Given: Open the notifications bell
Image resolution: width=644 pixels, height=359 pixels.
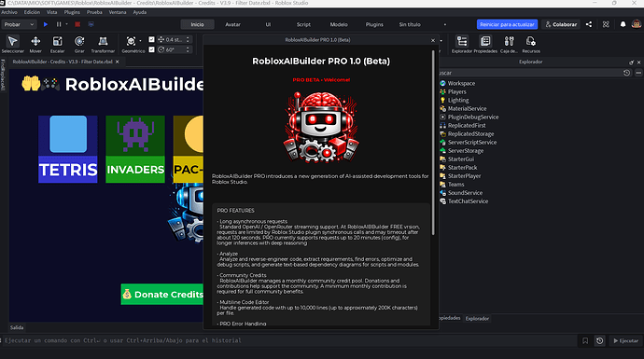Looking at the screenshot, I should pos(623,24).
